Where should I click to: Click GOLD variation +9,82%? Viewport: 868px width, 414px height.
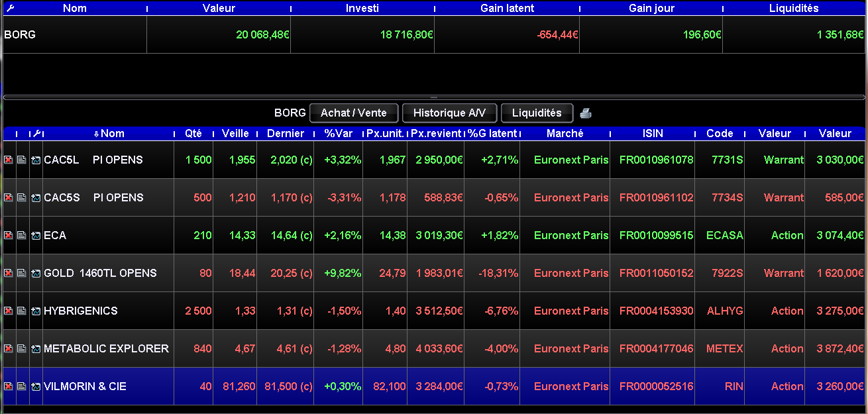343,273
